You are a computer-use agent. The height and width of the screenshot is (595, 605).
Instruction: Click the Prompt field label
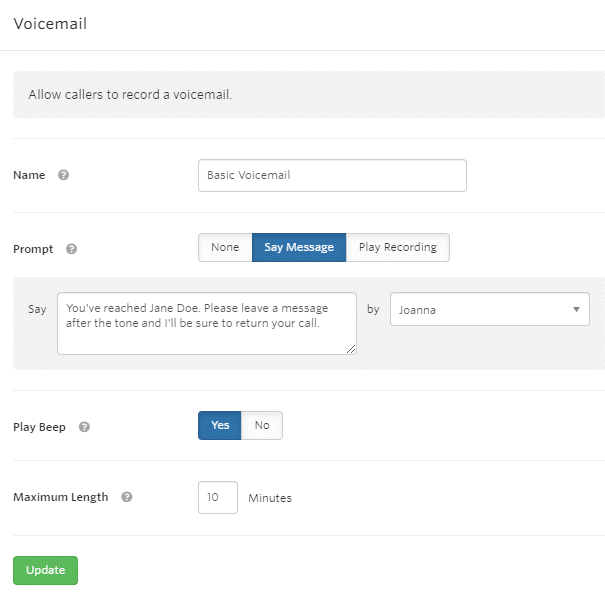pos(33,249)
